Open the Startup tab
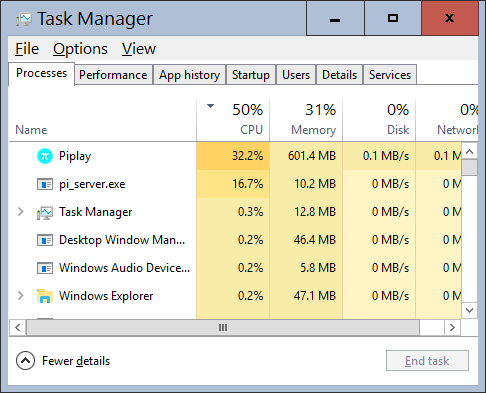The height and width of the screenshot is (393, 486). tap(251, 75)
